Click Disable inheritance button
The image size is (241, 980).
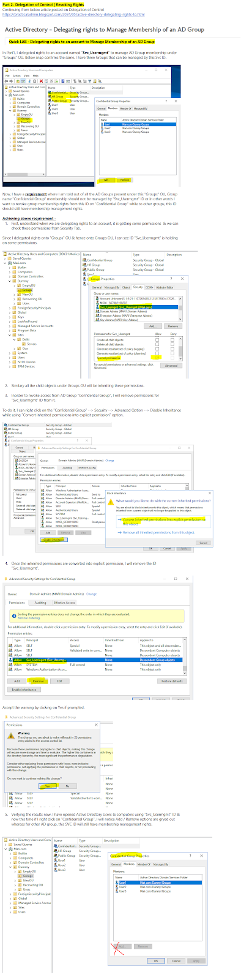tap(54, 540)
